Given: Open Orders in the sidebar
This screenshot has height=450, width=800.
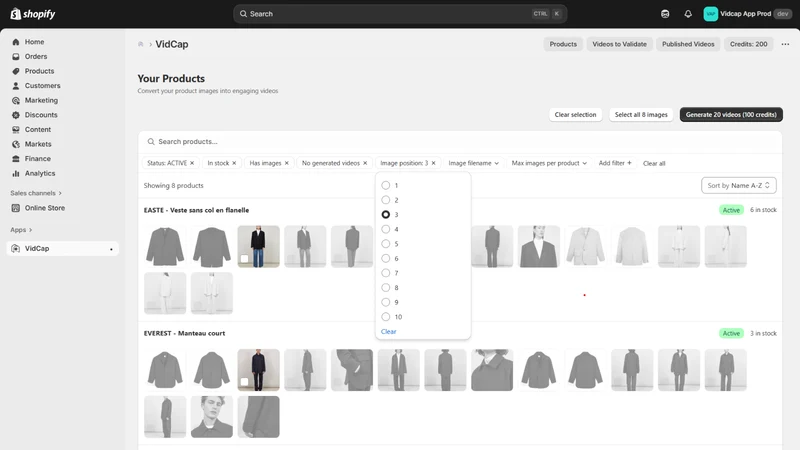Looking at the screenshot, I should pyautogui.click(x=36, y=57).
